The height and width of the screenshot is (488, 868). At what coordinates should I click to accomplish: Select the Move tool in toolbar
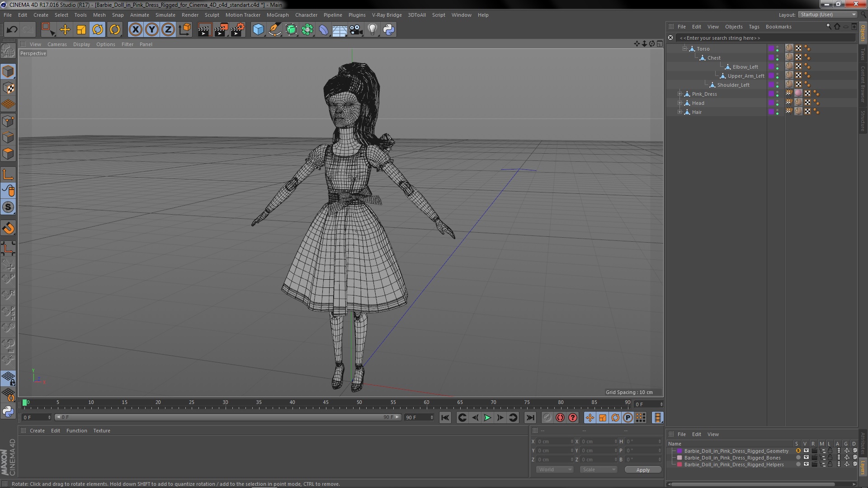coord(65,30)
